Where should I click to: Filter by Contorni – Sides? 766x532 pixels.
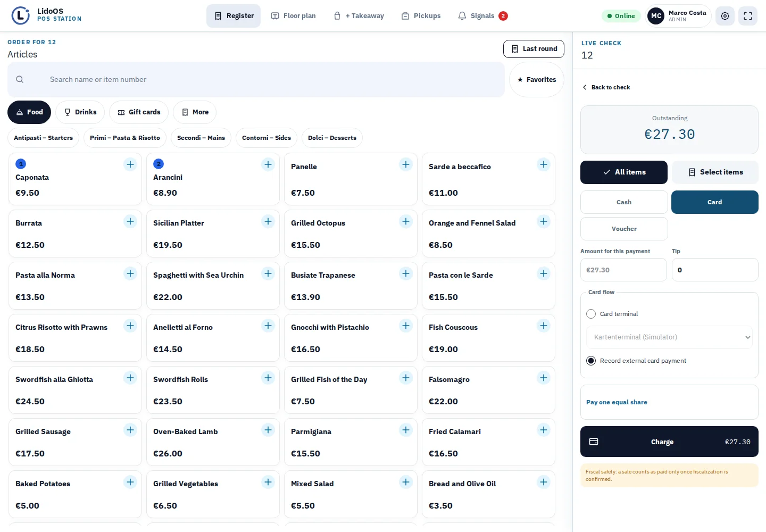[267, 138]
